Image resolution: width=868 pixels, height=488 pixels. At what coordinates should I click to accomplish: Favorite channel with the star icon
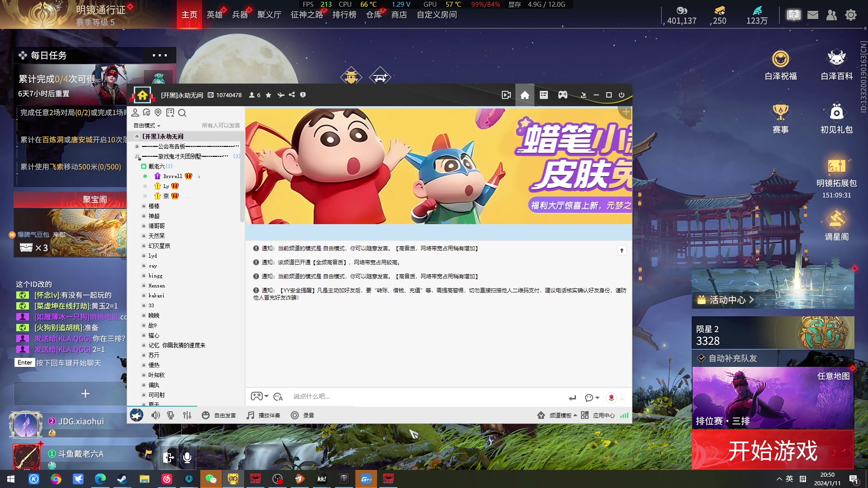click(x=269, y=95)
